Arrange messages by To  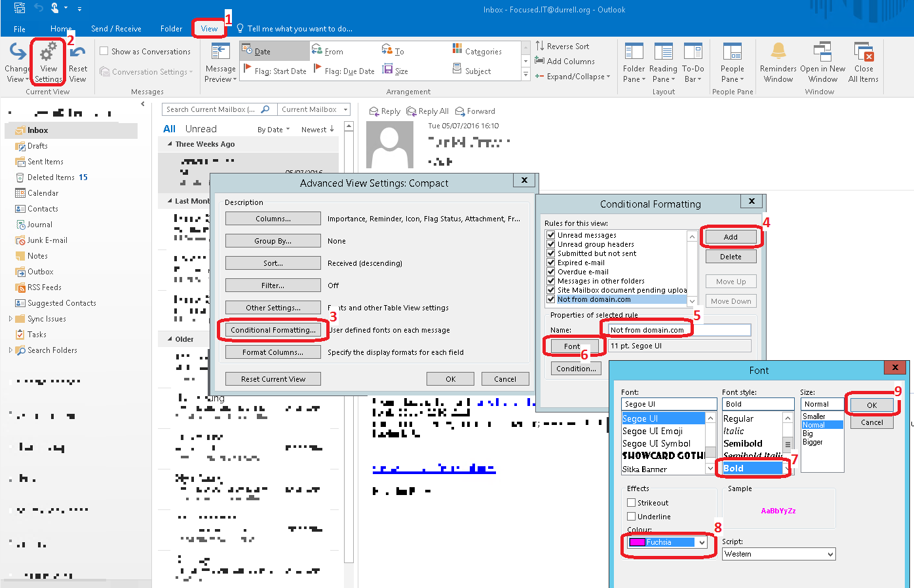click(393, 51)
